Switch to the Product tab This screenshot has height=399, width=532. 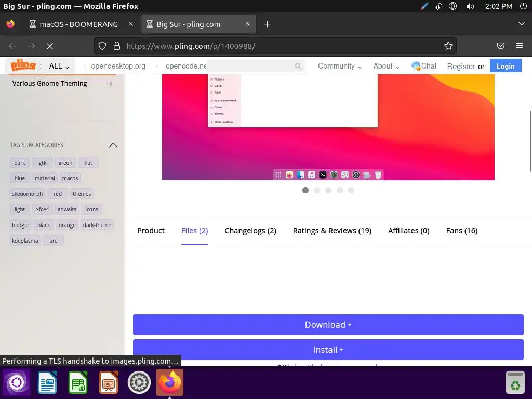coord(151,231)
